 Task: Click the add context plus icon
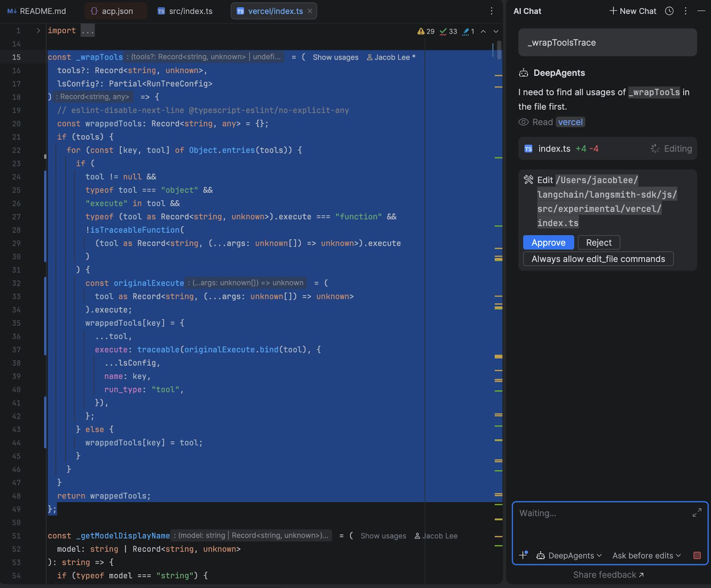(523, 555)
